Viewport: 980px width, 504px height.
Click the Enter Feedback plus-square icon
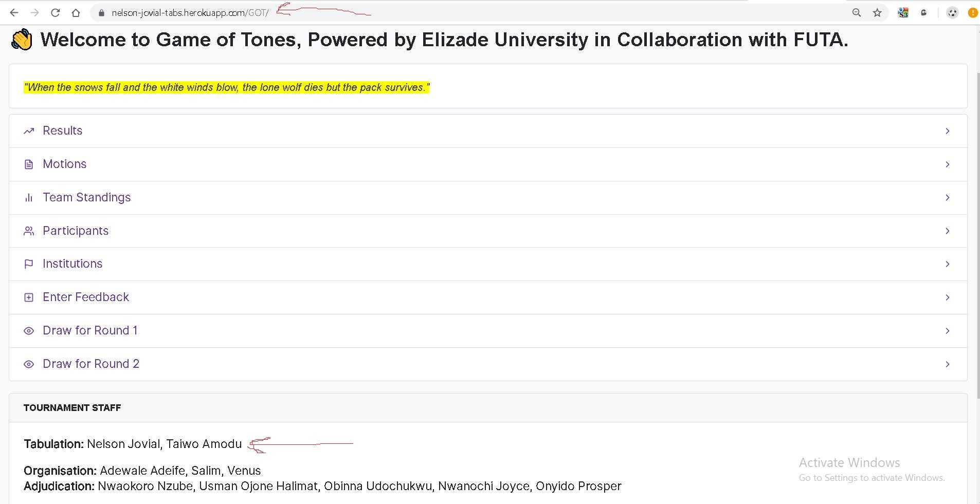pyautogui.click(x=29, y=297)
